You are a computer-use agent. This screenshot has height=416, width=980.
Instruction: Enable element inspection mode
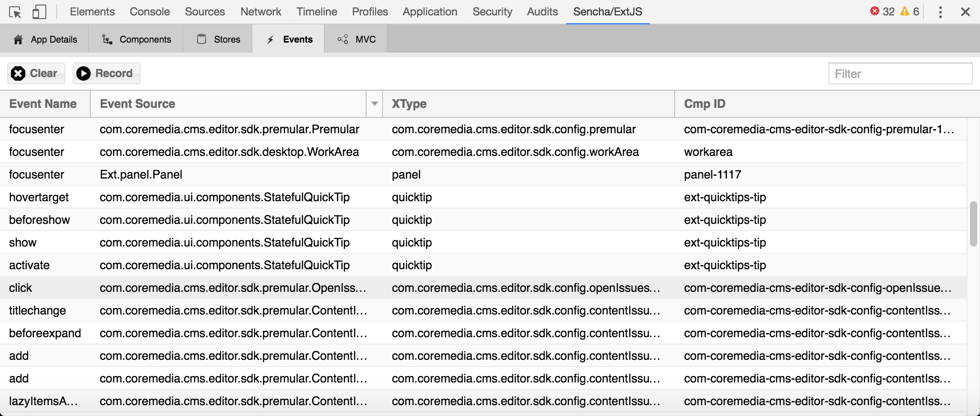tap(16, 12)
